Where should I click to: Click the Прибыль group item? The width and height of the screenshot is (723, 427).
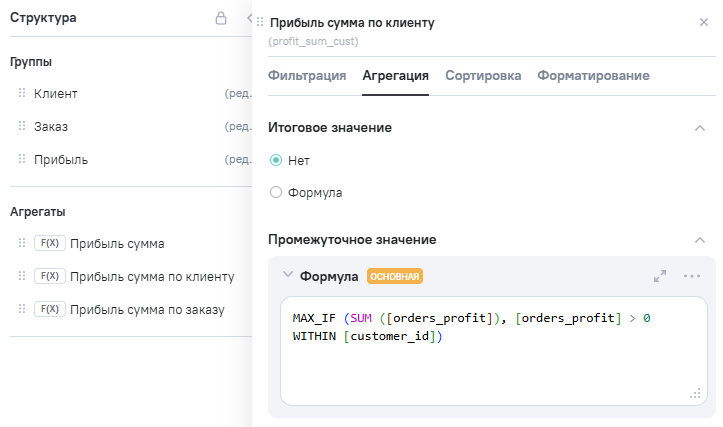click(61, 159)
